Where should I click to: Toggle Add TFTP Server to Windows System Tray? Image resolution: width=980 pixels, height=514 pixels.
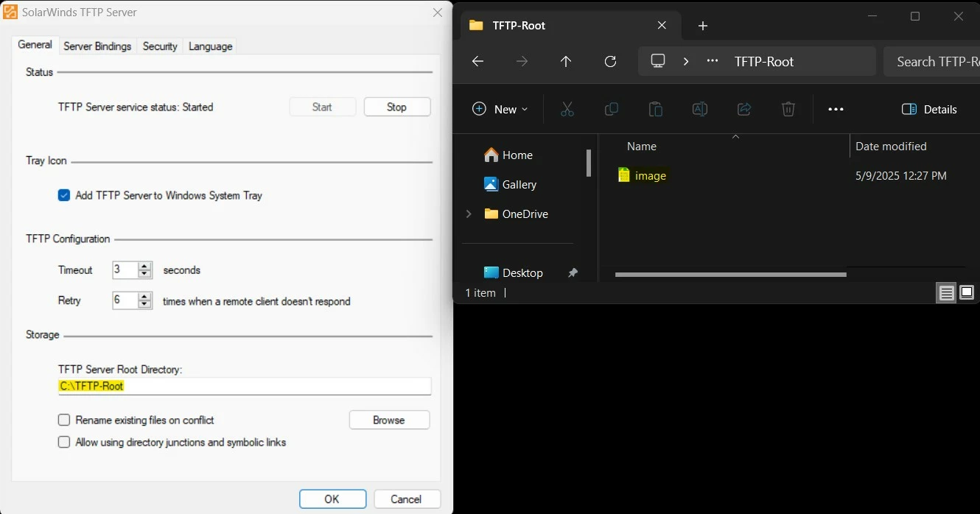click(64, 195)
